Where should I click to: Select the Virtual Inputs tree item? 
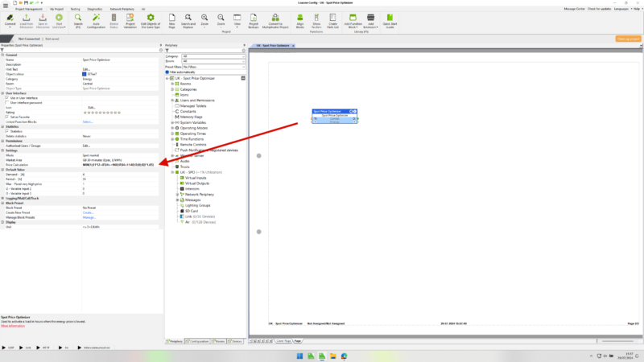click(x=196, y=178)
